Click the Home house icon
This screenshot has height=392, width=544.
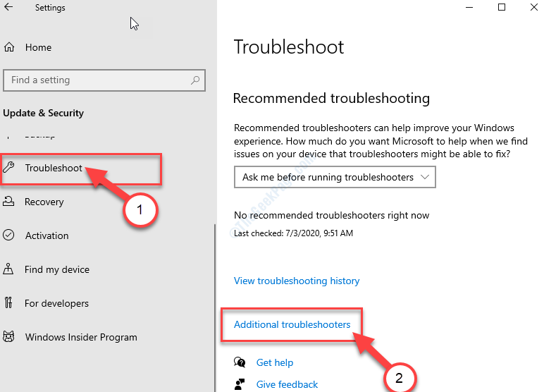9,48
